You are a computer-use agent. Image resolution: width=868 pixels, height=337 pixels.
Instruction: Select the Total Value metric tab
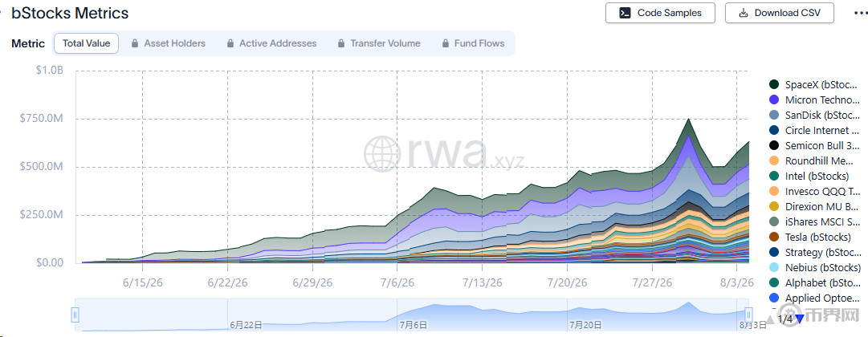tap(87, 43)
